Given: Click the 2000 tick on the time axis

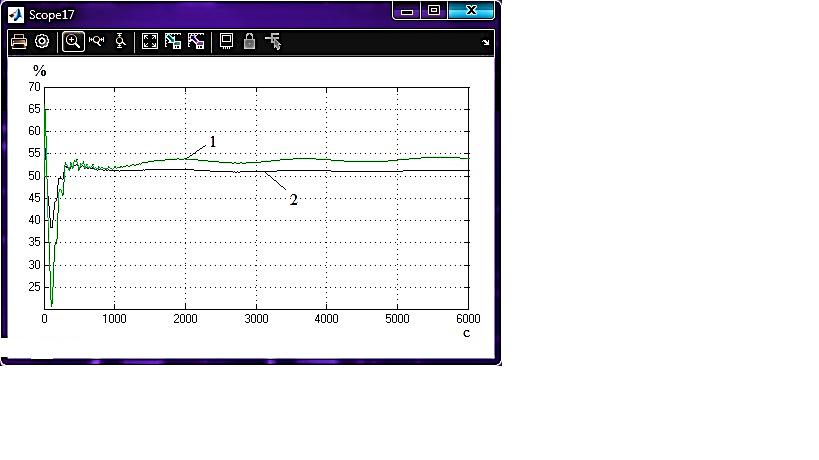Looking at the screenshot, I should point(185,319).
